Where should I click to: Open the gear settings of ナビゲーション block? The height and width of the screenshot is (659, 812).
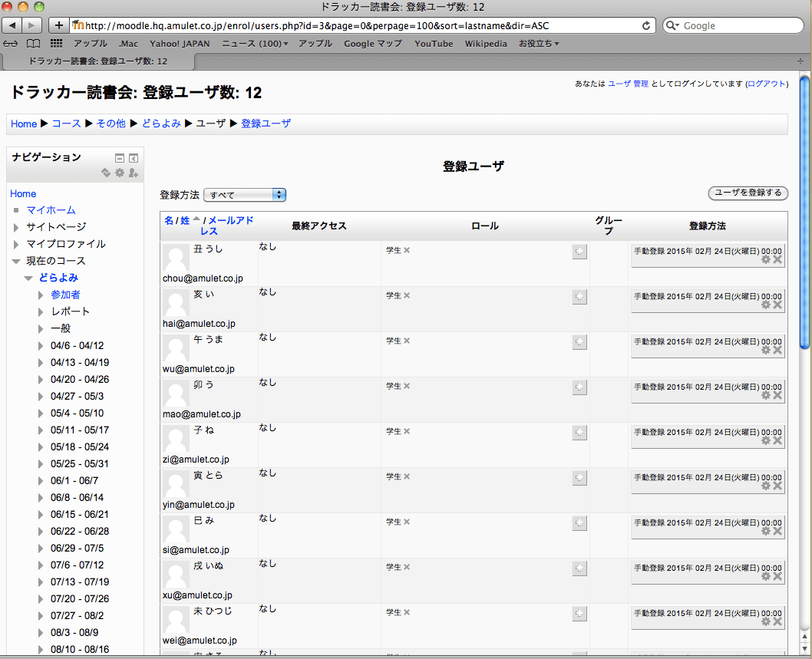[x=120, y=173]
